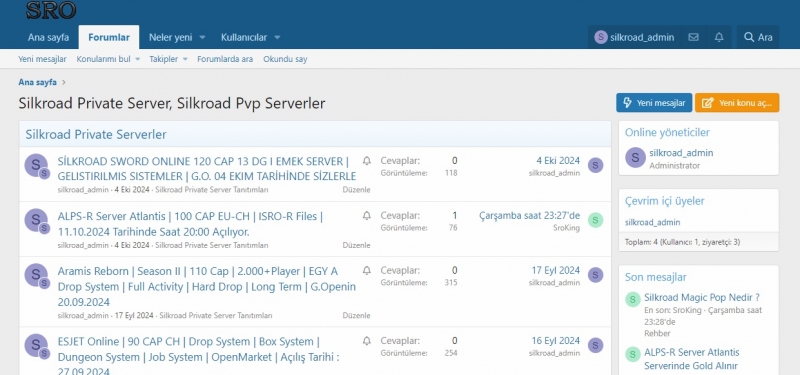This screenshot has height=375, width=800.
Task: Open Forumlarda ara link
Action: (x=225, y=59)
